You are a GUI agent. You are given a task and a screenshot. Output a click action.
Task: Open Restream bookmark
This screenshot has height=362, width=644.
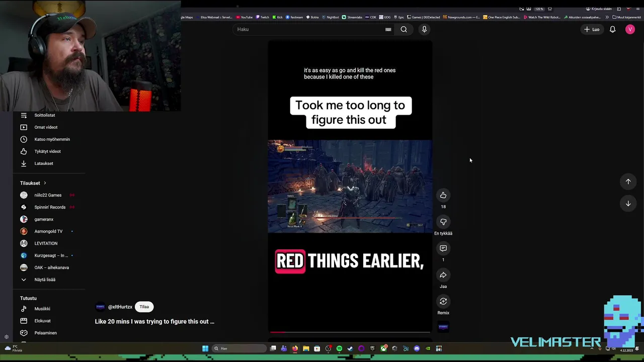point(294,17)
